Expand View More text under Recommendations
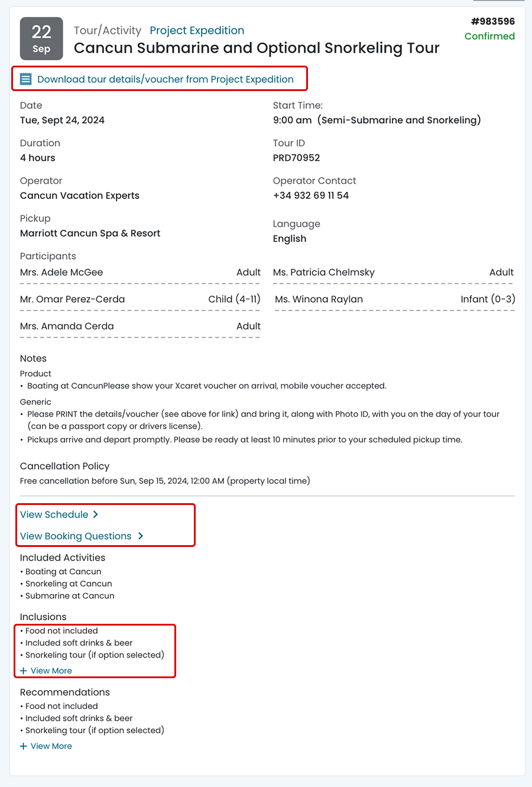The width and height of the screenshot is (532, 787). pyautogui.click(x=51, y=746)
